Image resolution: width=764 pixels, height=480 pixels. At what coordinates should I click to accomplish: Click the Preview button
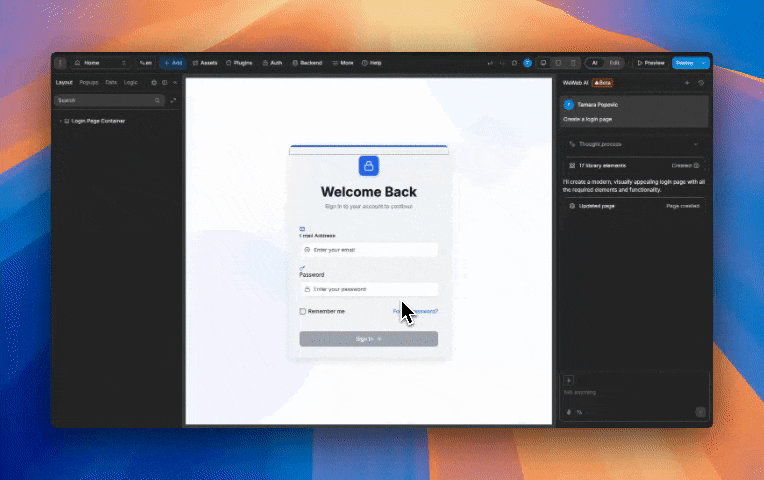[x=650, y=63]
